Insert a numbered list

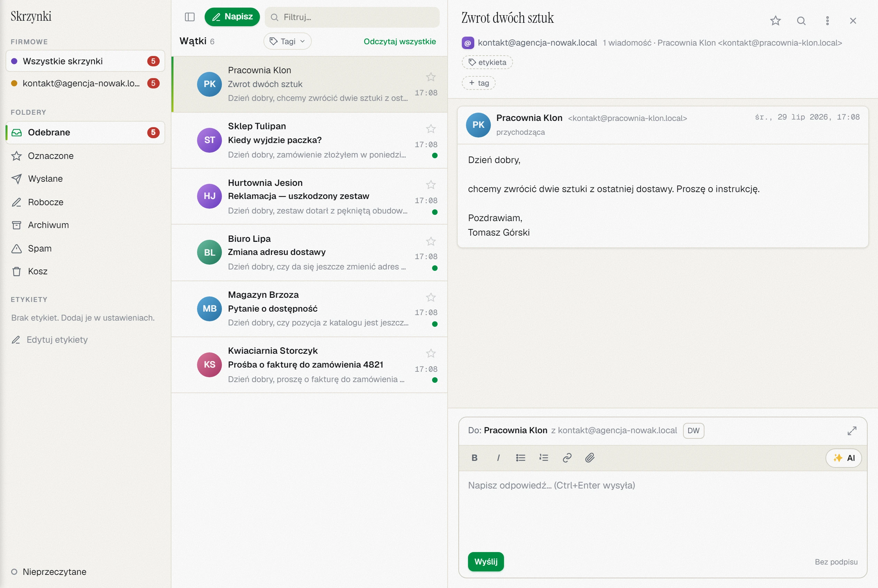pos(544,458)
